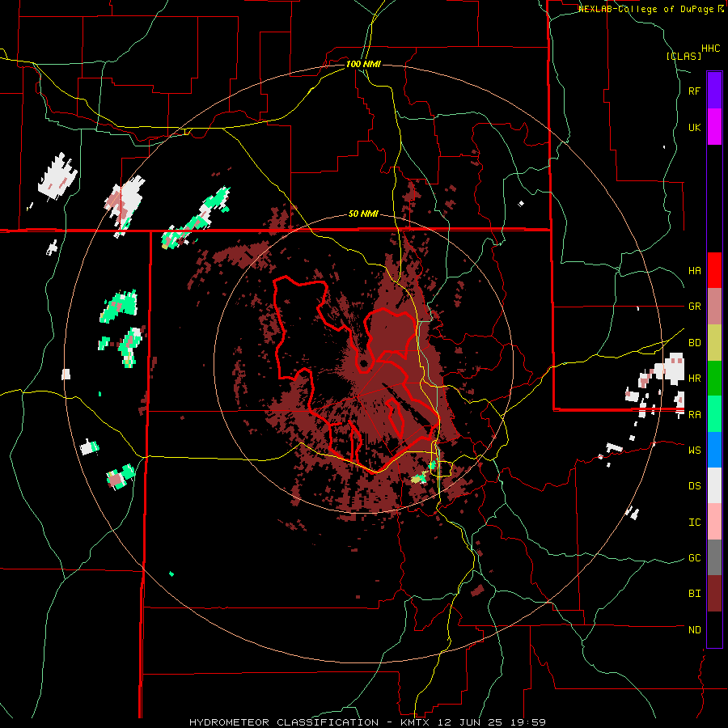
Task: Click the 100 NMI range ring label
Action: click(x=363, y=64)
